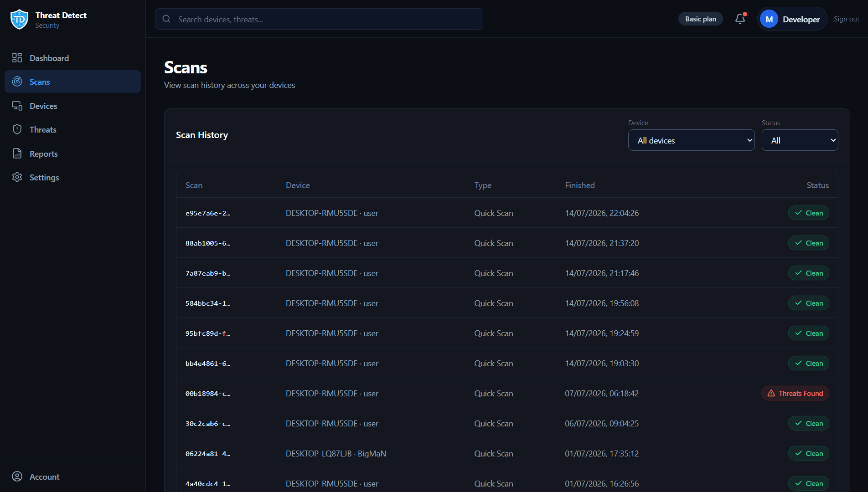This screenshot has height=492, width=868.
Task: Open scan ID 7a87eab9-b…
Action: click(x=208, y=273)
